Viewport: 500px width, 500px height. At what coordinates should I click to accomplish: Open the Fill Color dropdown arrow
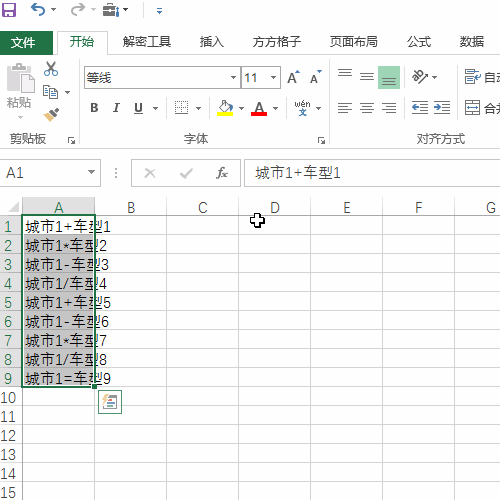coord(241,108)
